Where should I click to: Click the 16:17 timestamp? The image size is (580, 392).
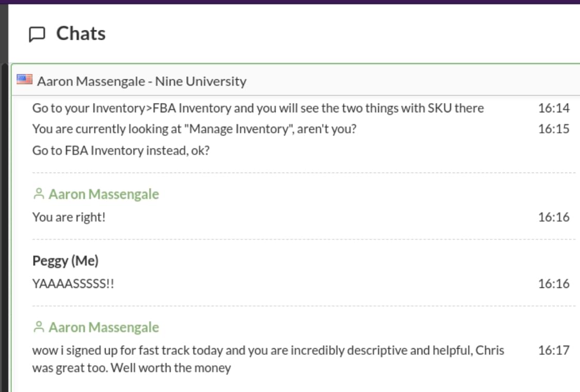coord(554,350)
